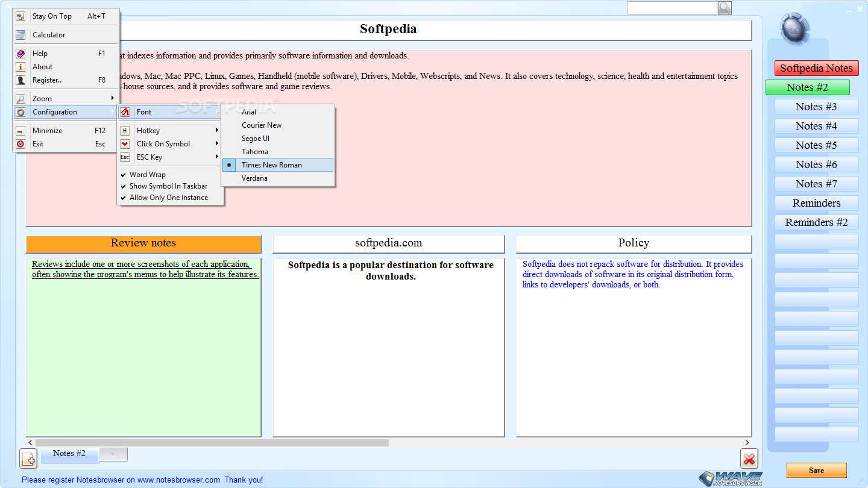Open Notes #7 page
Viewport: 868px width, 488px height.
point(816,184)
